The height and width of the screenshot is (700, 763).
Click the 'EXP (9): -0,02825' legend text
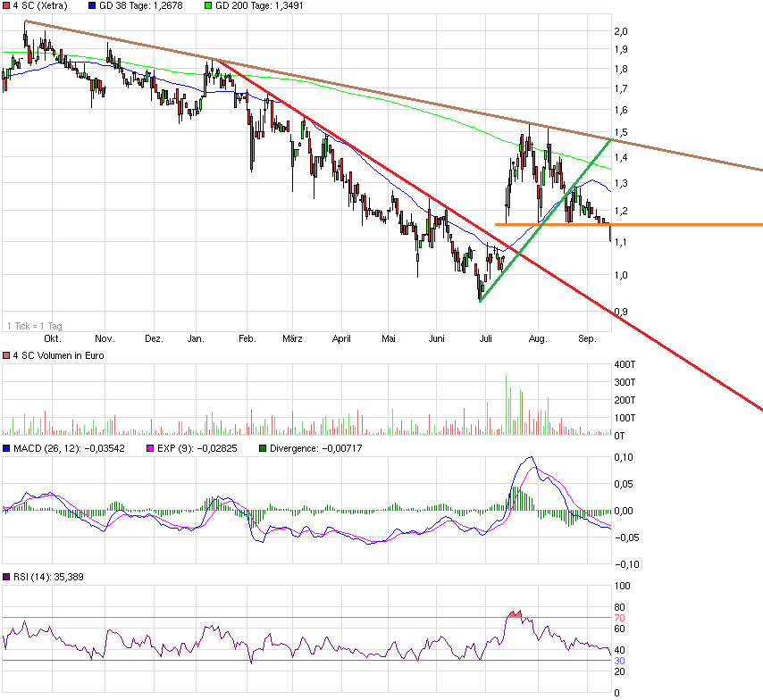(x=197, y=448)
